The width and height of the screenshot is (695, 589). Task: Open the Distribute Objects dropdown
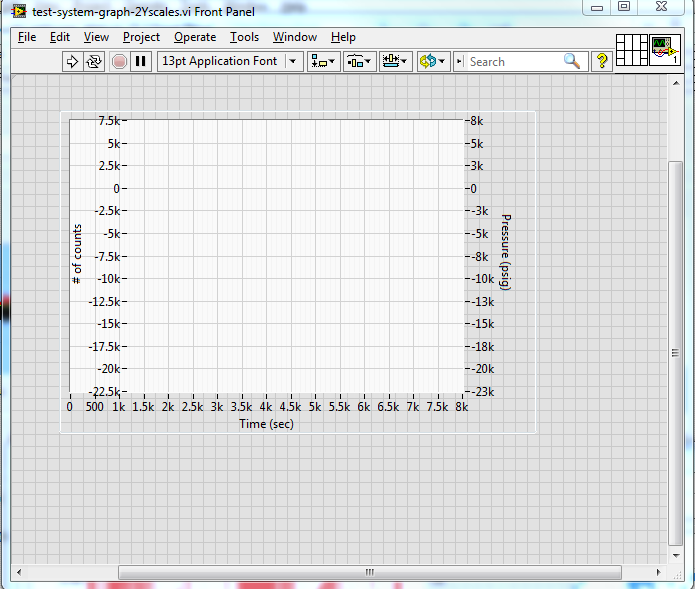click(x=359, y=61)
